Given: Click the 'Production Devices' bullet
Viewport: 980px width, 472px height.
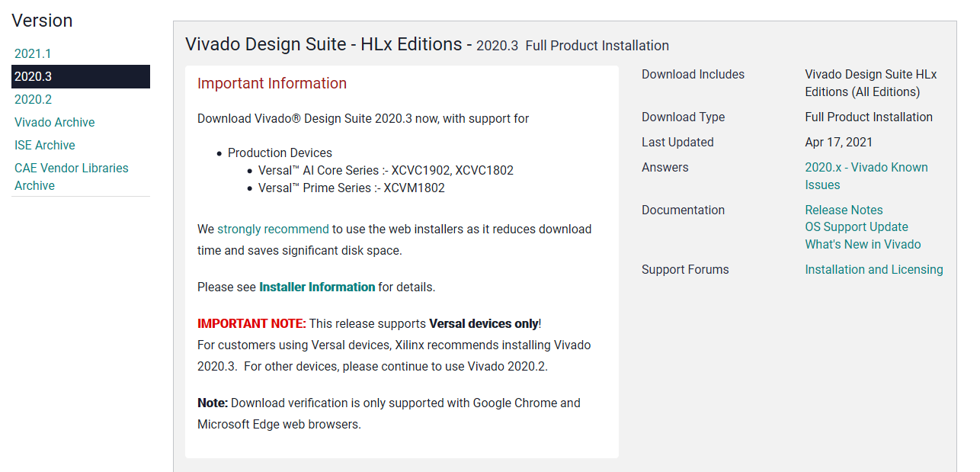Looking at the screenshot, I should click(280, 153).
